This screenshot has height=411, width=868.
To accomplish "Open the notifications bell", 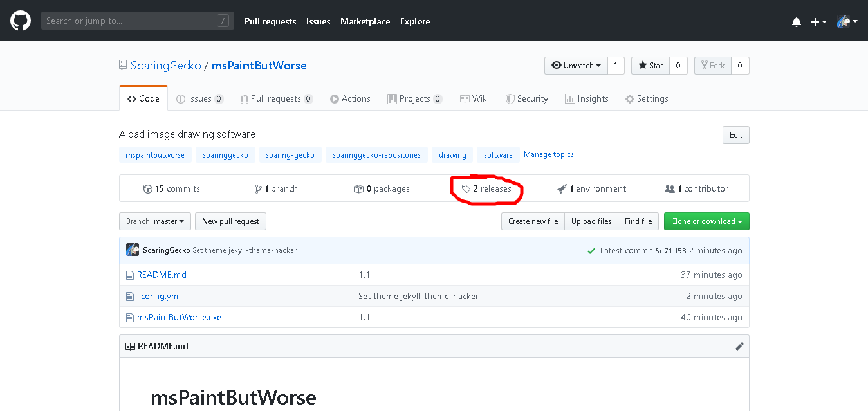I will coord(797,22).
